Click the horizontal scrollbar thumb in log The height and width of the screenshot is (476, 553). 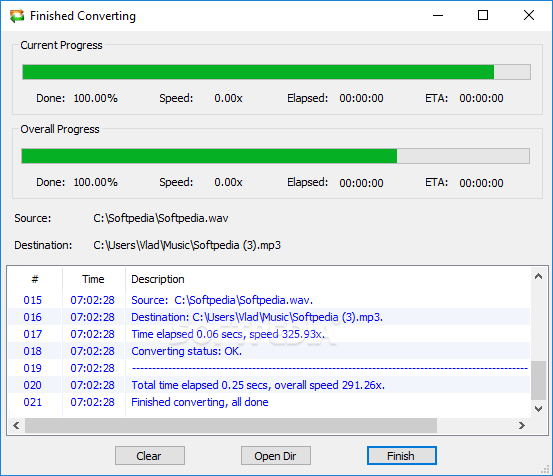click(231, 425)
